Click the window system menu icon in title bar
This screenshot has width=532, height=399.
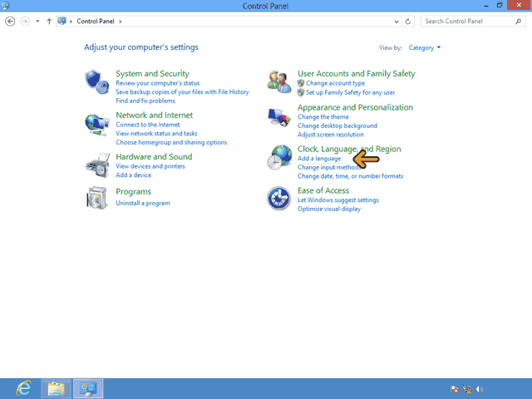5,6
